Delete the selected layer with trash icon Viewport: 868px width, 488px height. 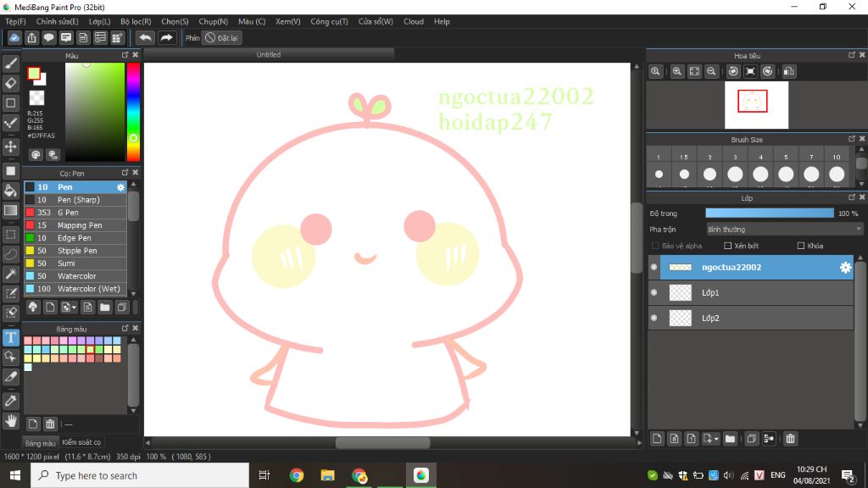point(791,439)
